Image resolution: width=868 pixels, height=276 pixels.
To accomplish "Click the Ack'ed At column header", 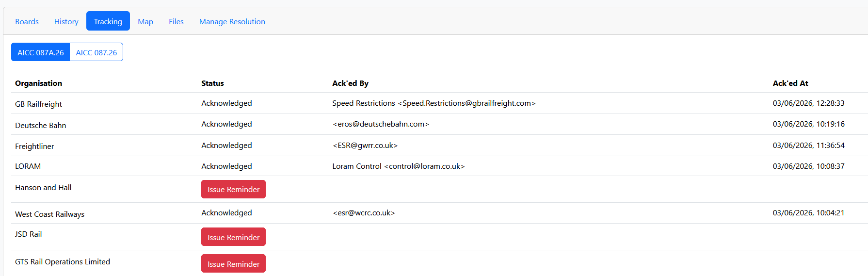I will click(790, 83).
